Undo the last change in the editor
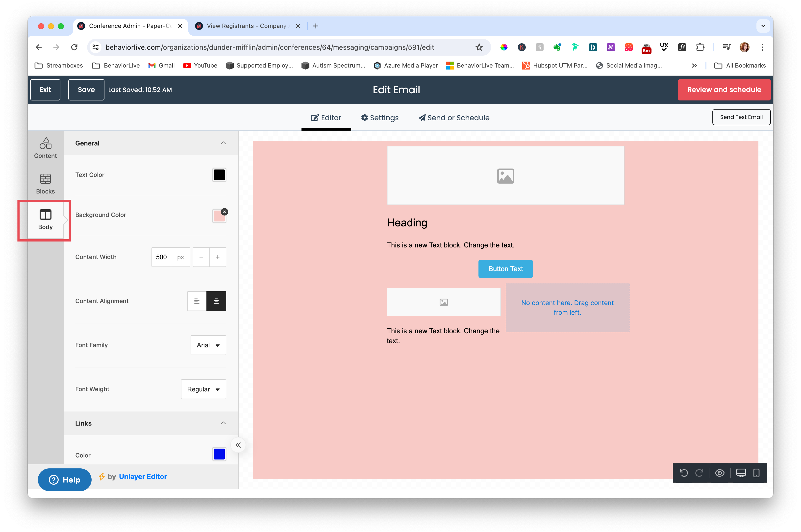This screenshot has height=532, width=801. point(684,473)
